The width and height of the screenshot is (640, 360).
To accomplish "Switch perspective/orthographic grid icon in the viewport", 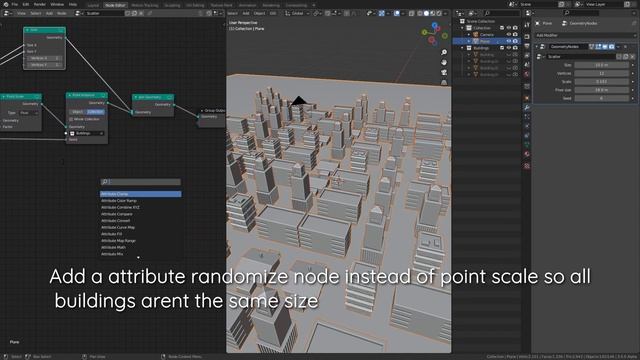I will (444, 82).
